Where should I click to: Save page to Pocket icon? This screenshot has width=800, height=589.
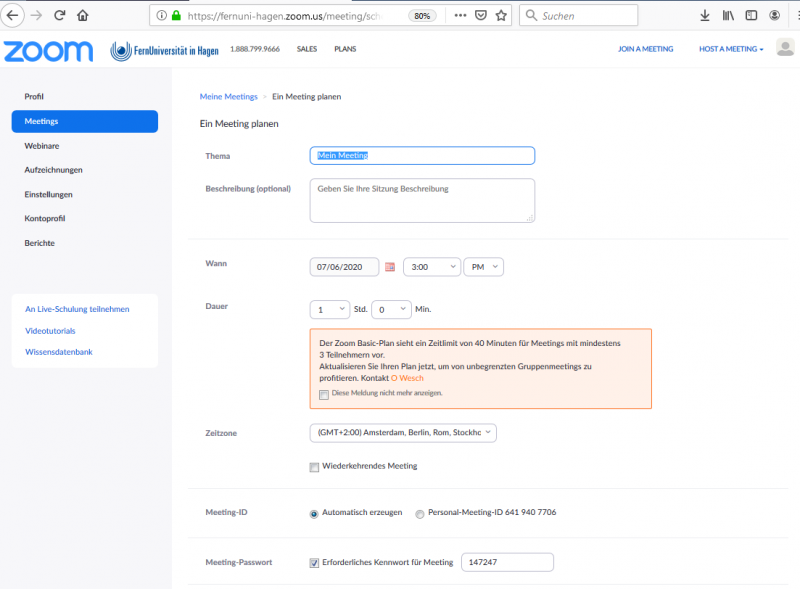481,15
